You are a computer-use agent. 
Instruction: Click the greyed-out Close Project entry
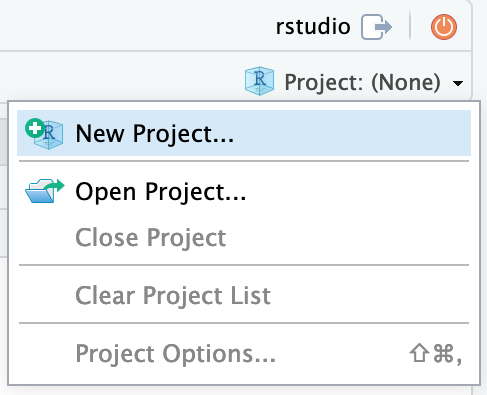[151, 238]
